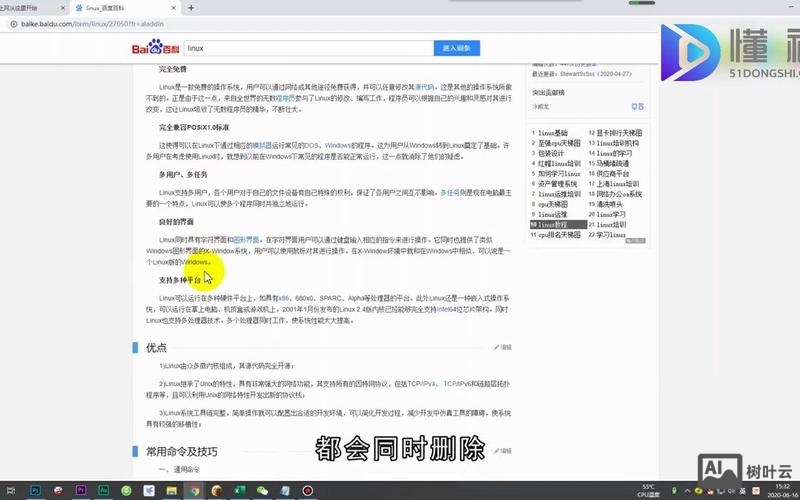Click the 常用命令及技巧 section heading
This screenshot has width=800, height=500.
pyautogui.click(x=182, y=452)
